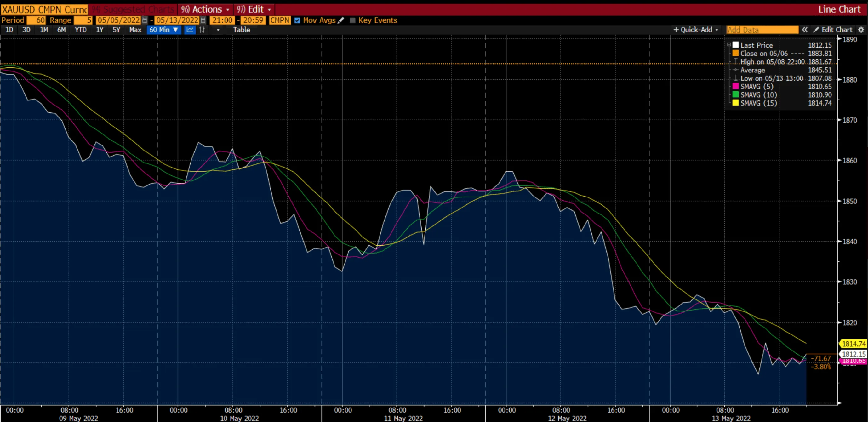The height and width of the screenshot is (422, 868).
Task: Select the candlestick chart icon
Action: pos(202,30)
